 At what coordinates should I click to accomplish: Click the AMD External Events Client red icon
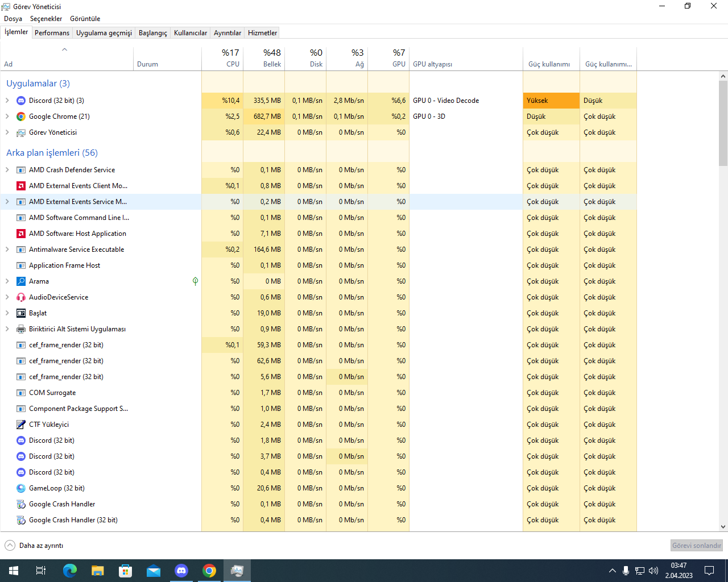21,186
